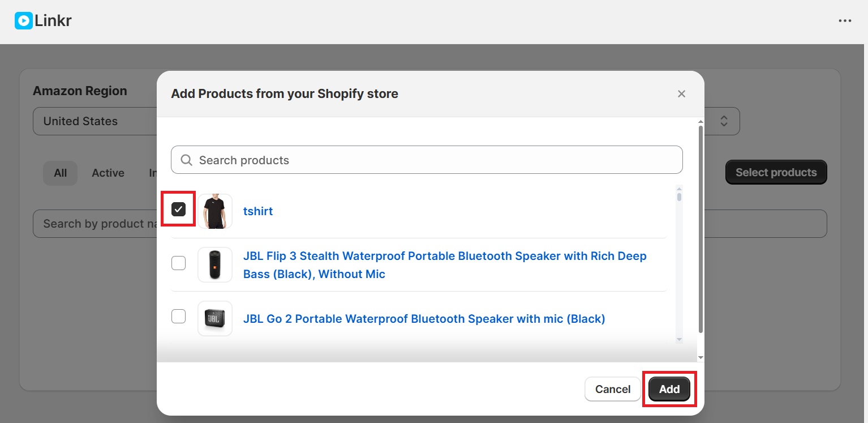Image resolution: width=868 pixels, height=423 pixels.
Task: Click the magnifier icon in Search products
Action: coord(187,160)
